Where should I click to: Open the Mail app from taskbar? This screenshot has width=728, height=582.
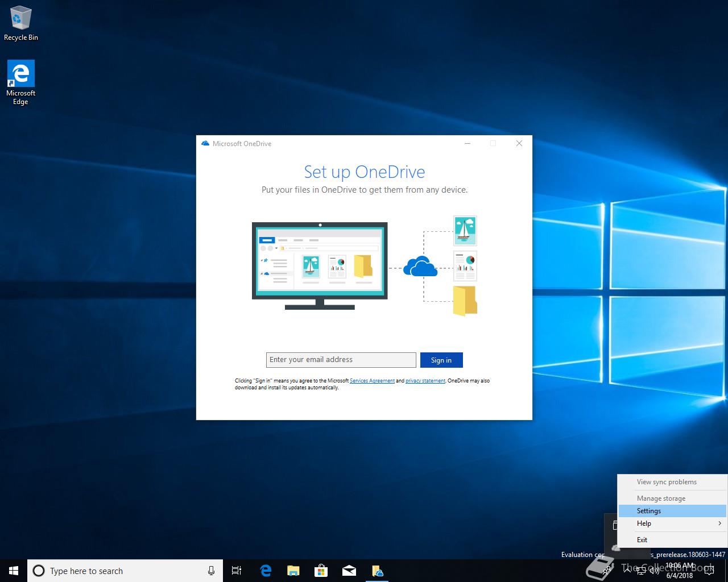pyautogui.click(x=349, y=571)
